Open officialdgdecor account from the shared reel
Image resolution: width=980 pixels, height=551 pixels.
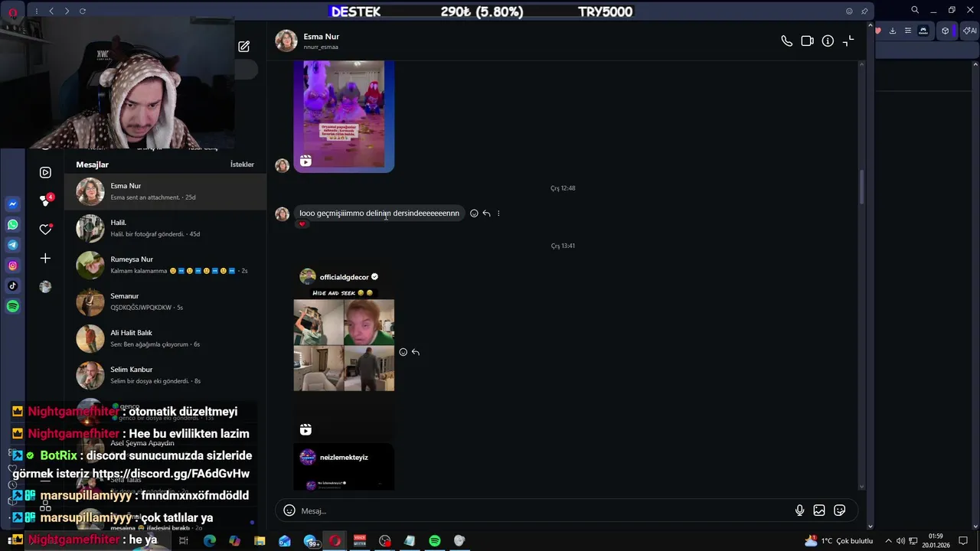click(x=344, y=277)
